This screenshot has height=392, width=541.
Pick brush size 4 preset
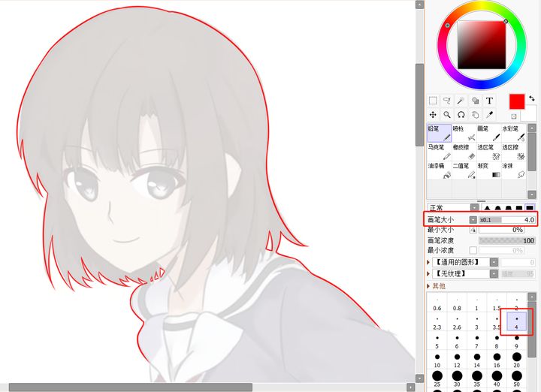516,322
